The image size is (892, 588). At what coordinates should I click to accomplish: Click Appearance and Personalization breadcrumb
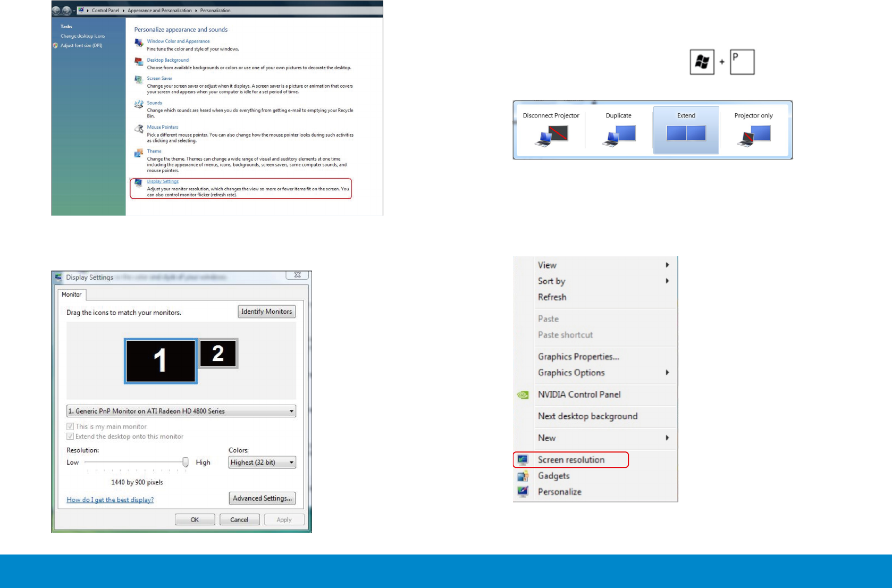(160, 11)
